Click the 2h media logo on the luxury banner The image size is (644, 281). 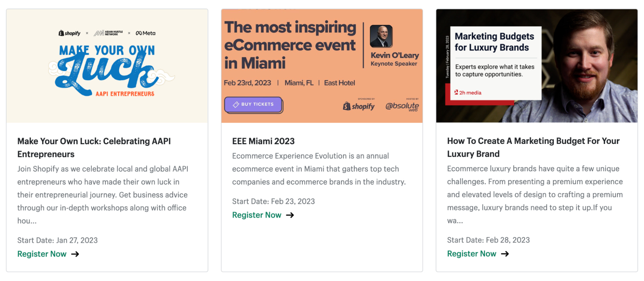469,92
